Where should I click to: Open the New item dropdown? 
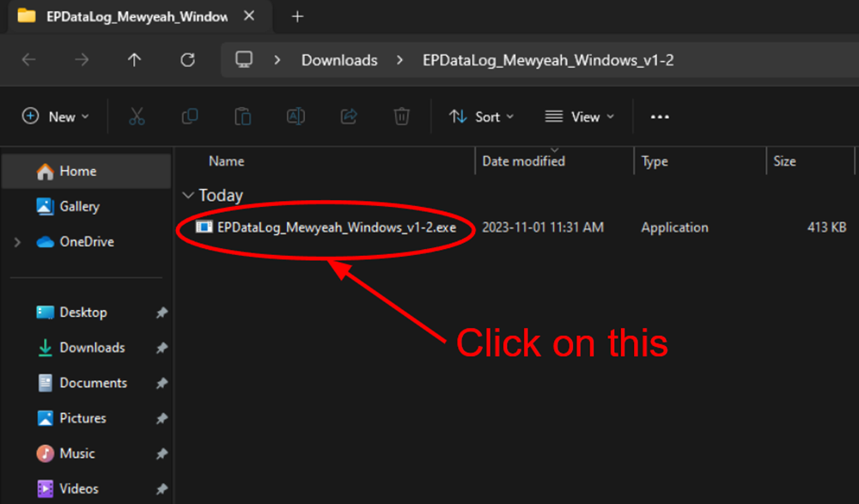(55, 117)
